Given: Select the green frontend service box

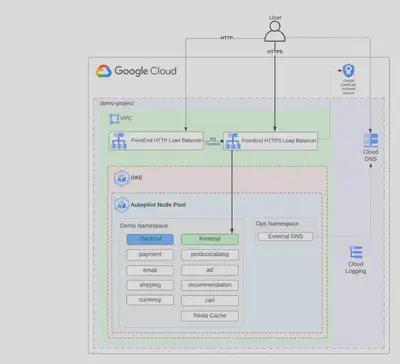Looking at the screenshot, I should [210, 239].
